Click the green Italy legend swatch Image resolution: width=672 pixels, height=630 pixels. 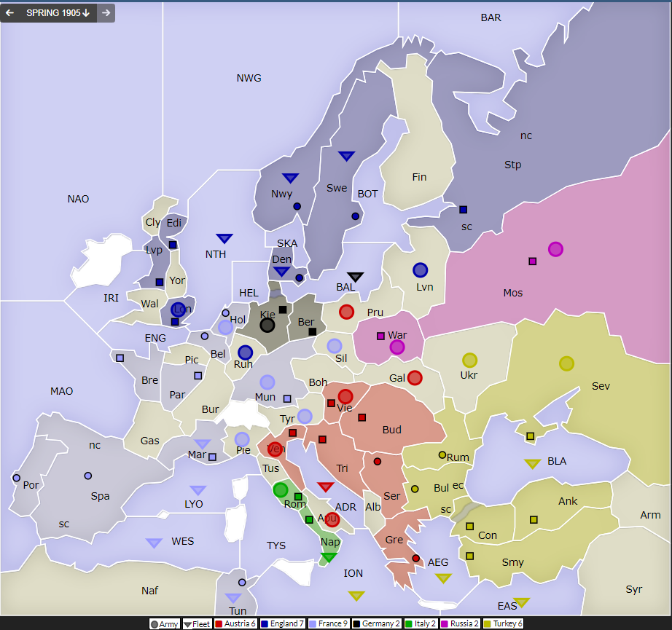(408, 624)
